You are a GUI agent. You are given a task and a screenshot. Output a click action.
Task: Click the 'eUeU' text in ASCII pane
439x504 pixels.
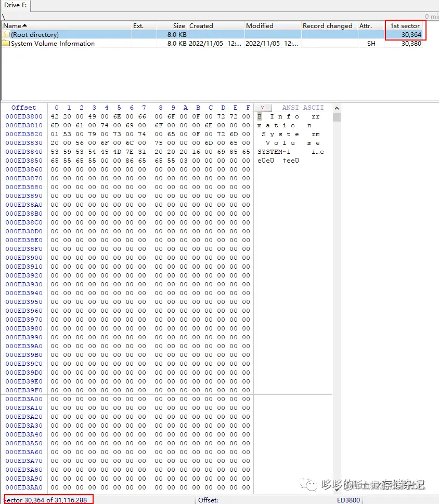coord(265,161)
